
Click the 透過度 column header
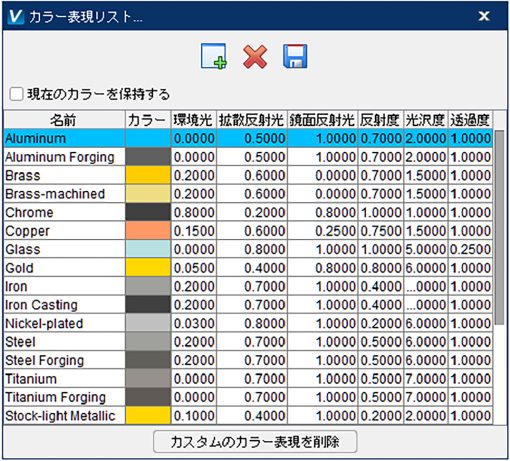click(470, 120)
